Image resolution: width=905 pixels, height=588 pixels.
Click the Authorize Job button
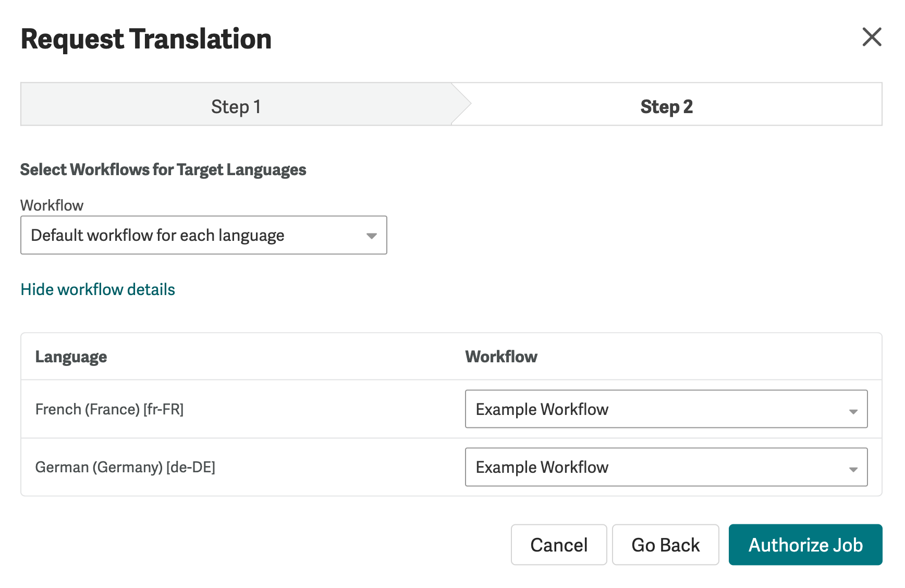805,545
